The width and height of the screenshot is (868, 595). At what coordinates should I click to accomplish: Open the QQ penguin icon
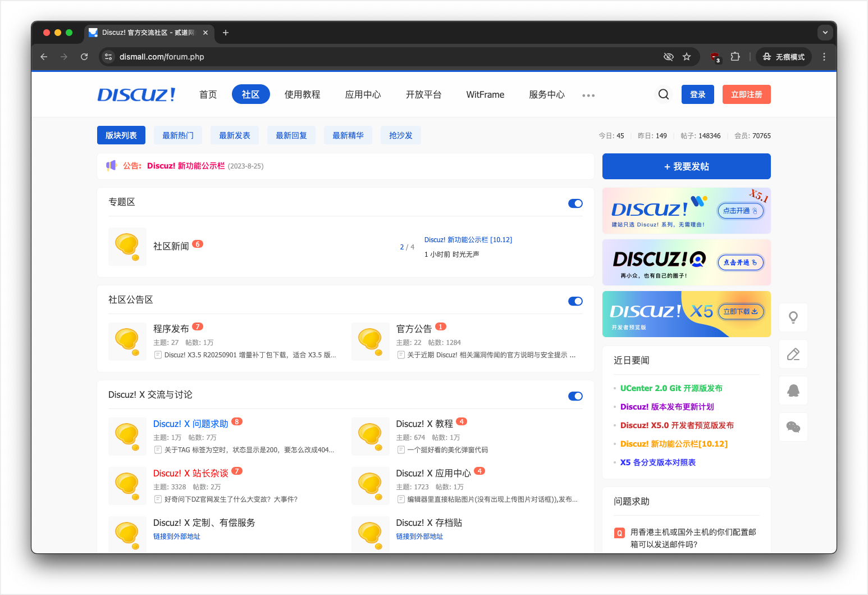[x=793, y=390]
